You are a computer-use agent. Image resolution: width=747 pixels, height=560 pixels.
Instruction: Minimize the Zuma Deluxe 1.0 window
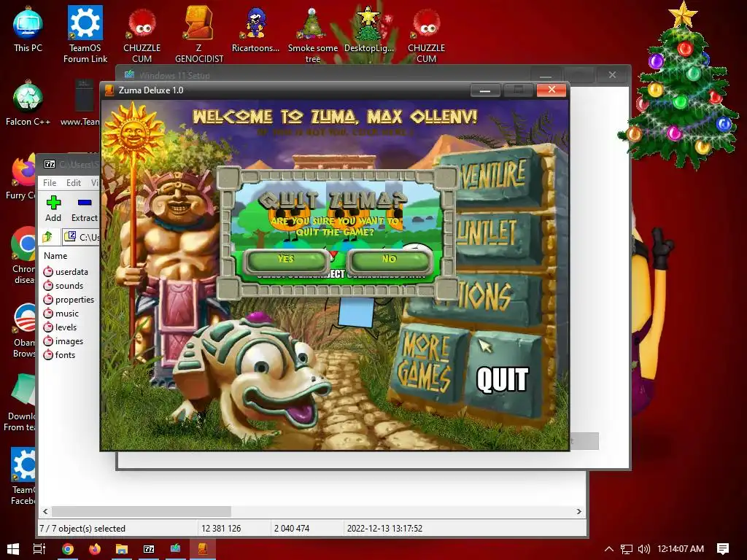[x=485, y=90]
